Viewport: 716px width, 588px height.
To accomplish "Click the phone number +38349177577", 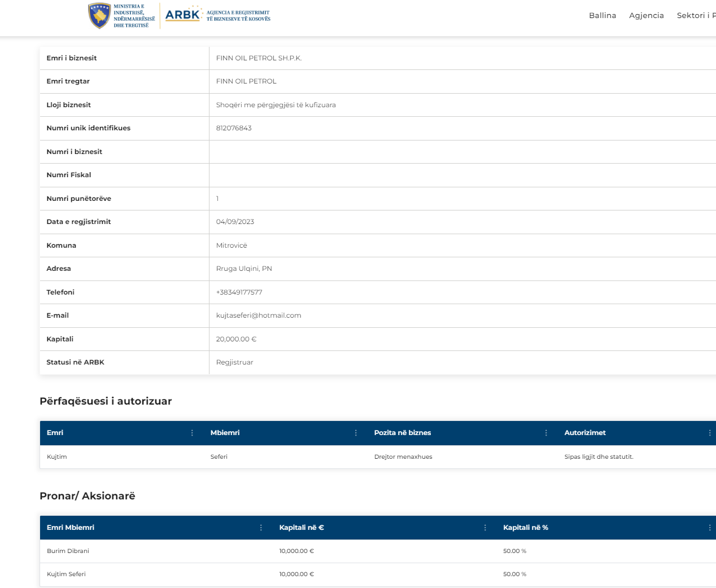I will pyautogui.click(x=239, y=292).
